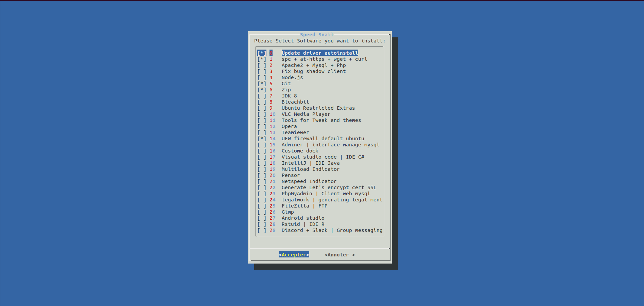Image resolution: width=644 pixels, height=306 pixels.
Task: Check the VLC Media Player box
Action: pyautogui.click(x=262, y=114)
